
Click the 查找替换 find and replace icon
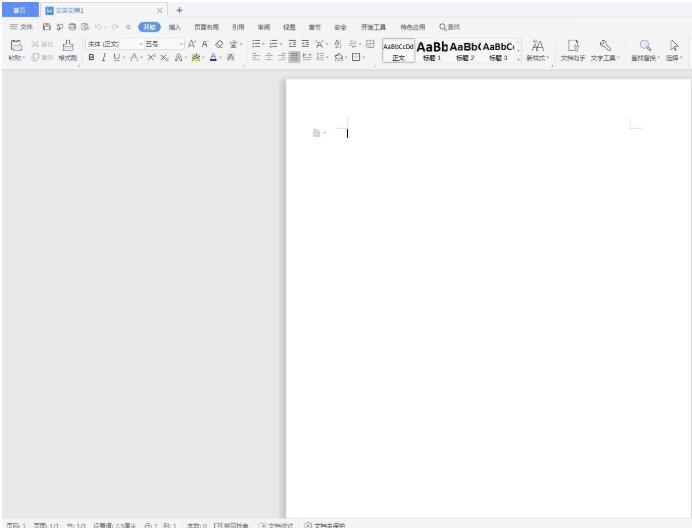click(645, 46)
